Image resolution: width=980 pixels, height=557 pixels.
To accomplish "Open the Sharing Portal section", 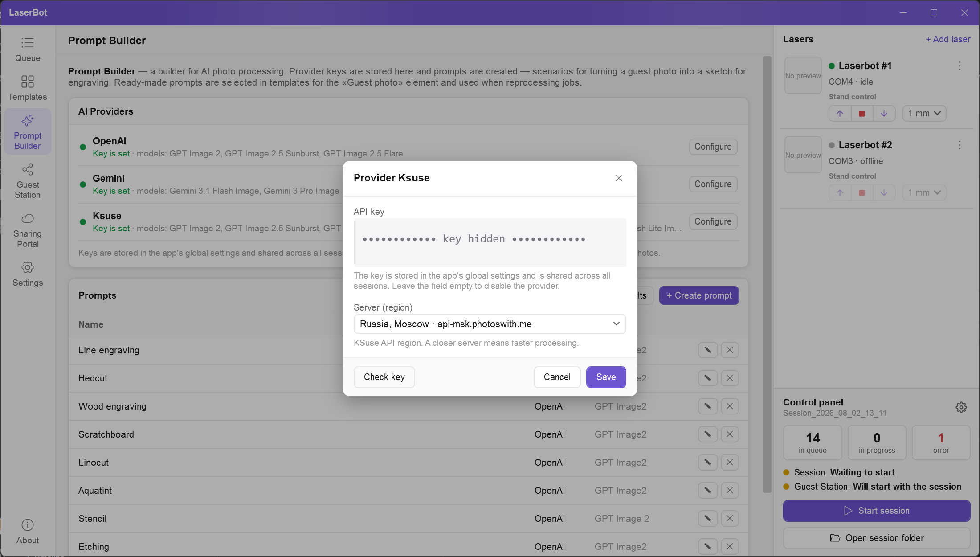I will (x=28, y=230).
